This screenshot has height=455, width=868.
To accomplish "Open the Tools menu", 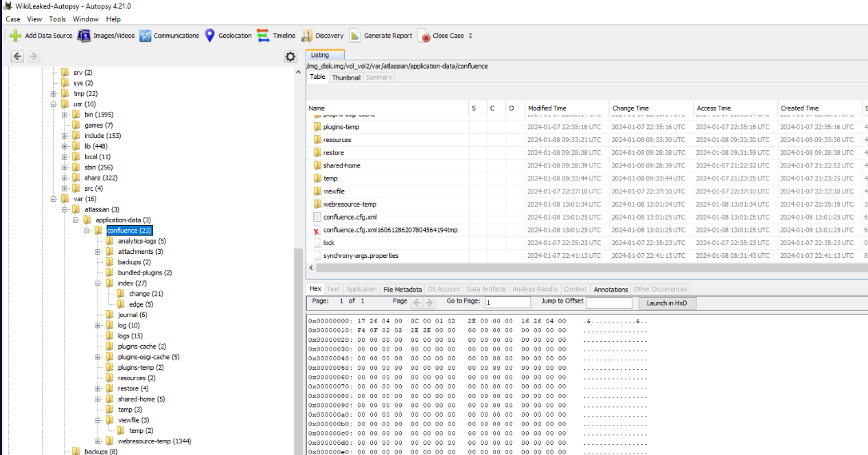I will pos(58,19).
